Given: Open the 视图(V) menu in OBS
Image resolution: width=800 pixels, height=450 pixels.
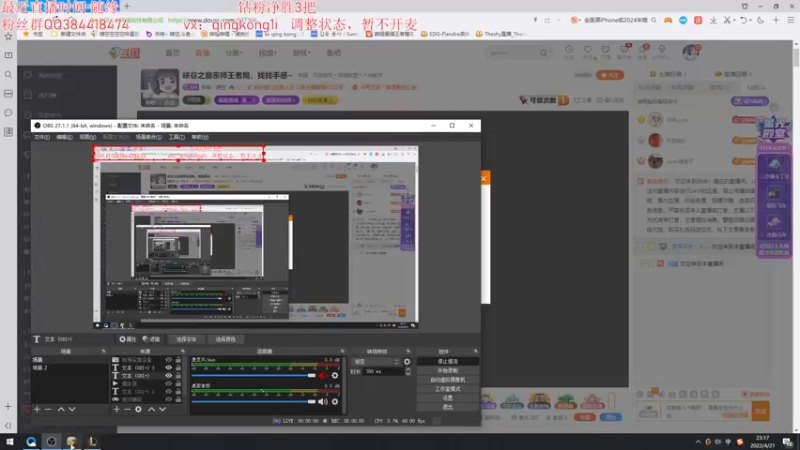Looking at the screenshot, I should coord(87,137).
